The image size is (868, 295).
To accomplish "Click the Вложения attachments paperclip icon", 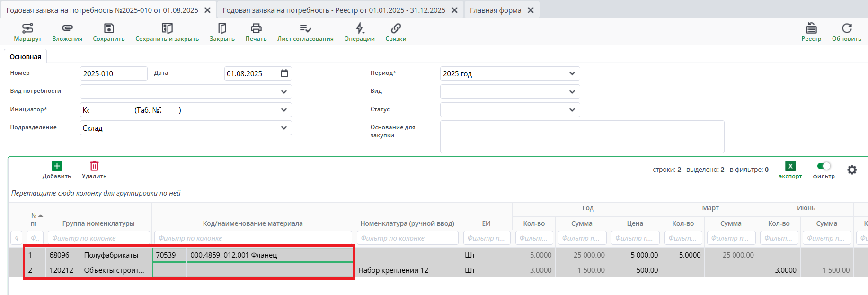I will coord(67,29).
